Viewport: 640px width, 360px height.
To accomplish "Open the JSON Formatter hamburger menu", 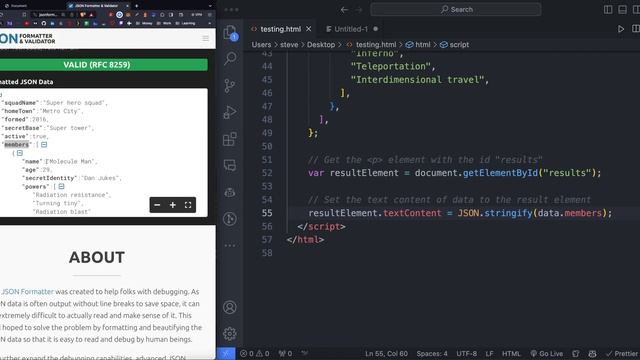I will point(205,38).
